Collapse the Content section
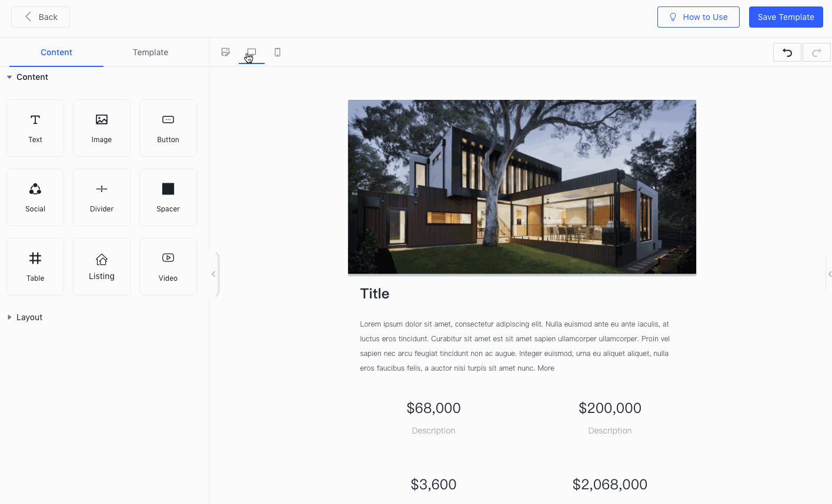This screenshot has height=504, width=832. (x=27, y=77)
